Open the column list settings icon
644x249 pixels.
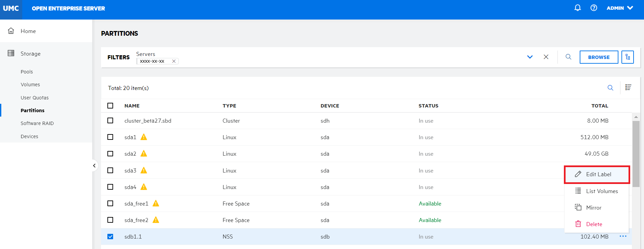coord(628,88)
